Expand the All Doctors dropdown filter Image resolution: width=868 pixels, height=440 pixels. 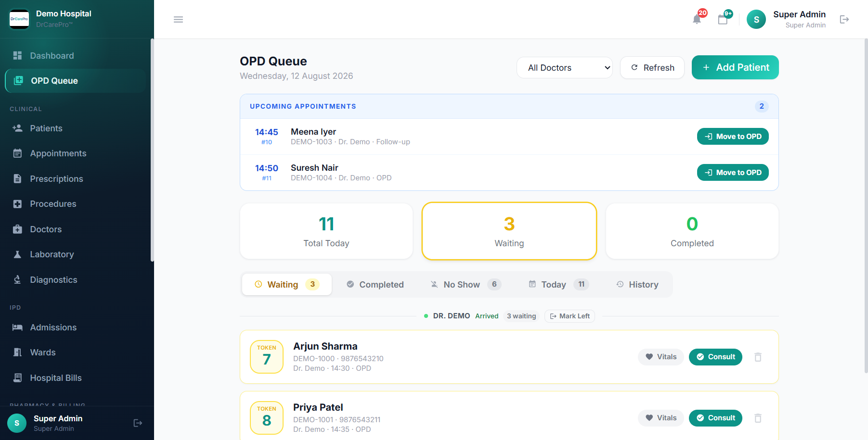coord(565,68)
